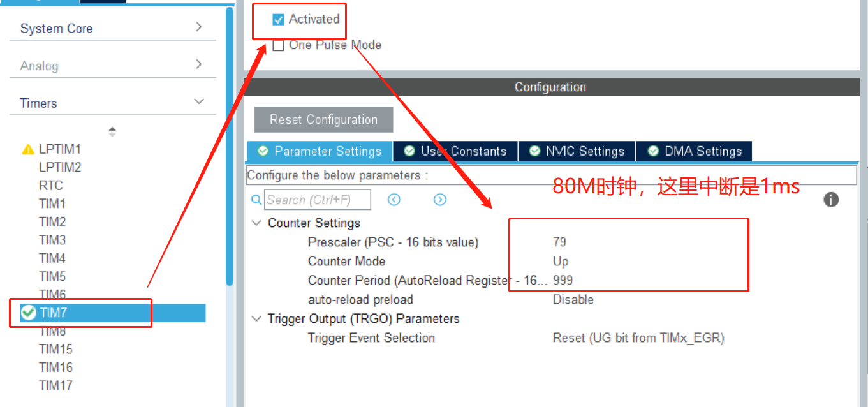Click the next search result arrow icon
Viewport: 868px width, 407px height.
click(440, 200)
